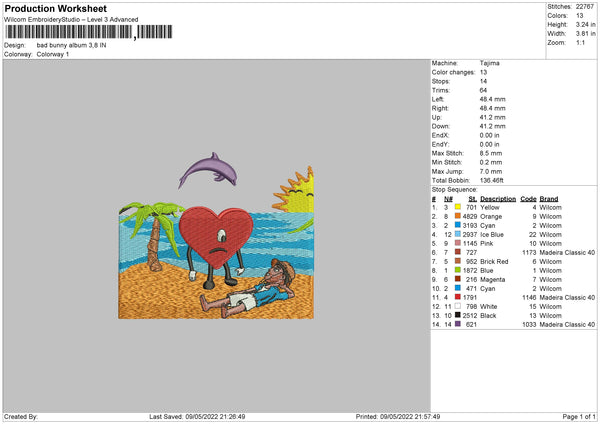
Task: Click the brick red swatch for 952
Action: pos(458,261)
